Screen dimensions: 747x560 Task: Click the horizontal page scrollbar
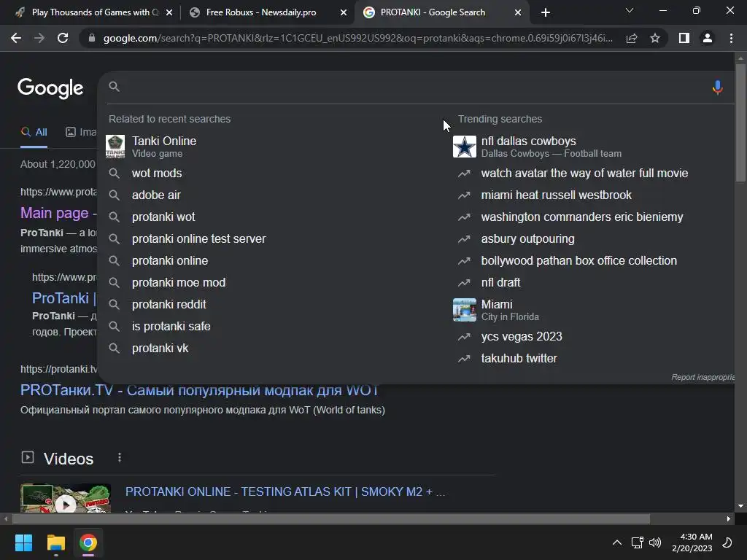click(x=331, y=518)
